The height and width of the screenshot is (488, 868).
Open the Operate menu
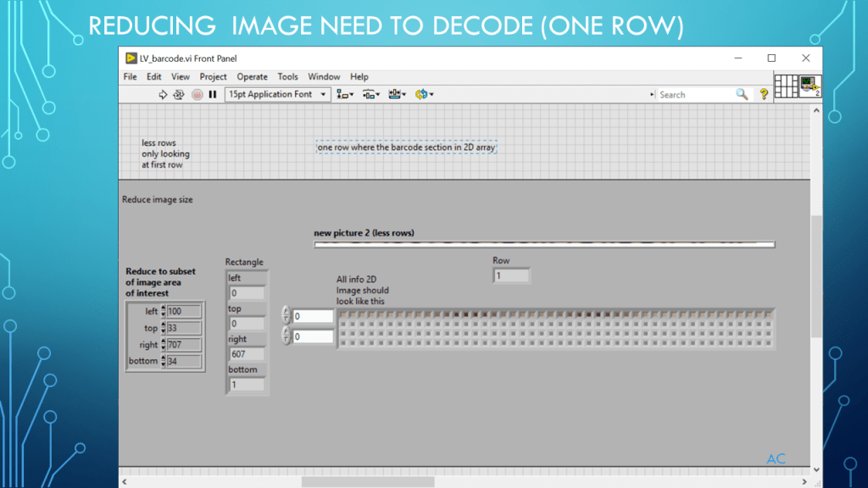point(252,77)
